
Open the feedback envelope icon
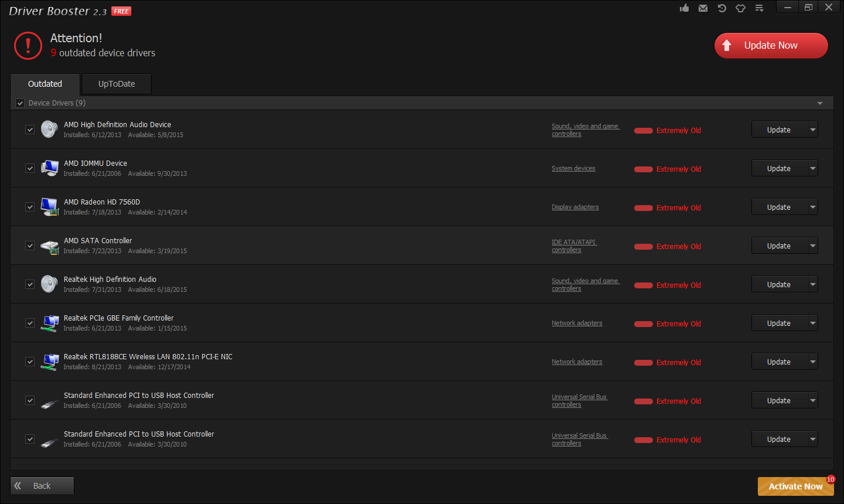click(703, 8)
